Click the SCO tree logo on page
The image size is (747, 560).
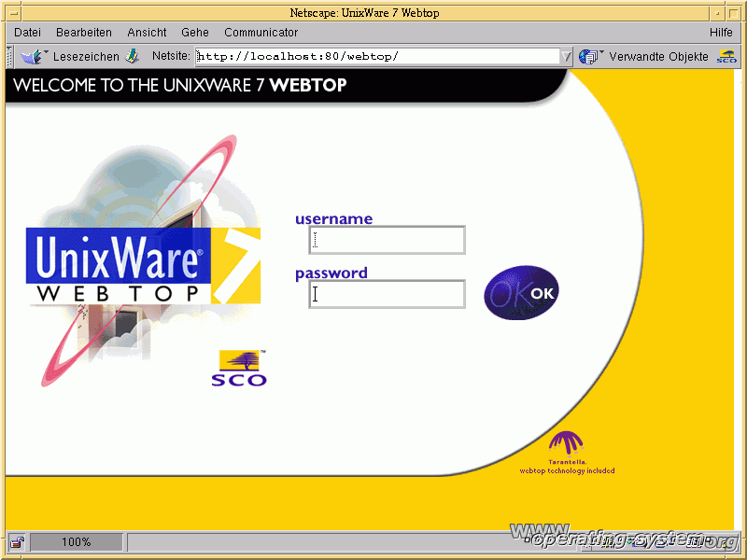pyautogui.click(x=239, y=368)
